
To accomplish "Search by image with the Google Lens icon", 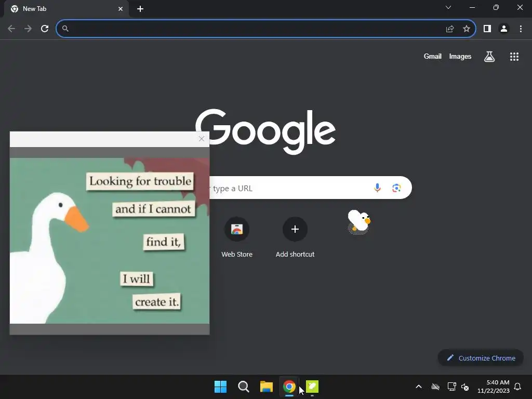I will click(x=396, y=188).
